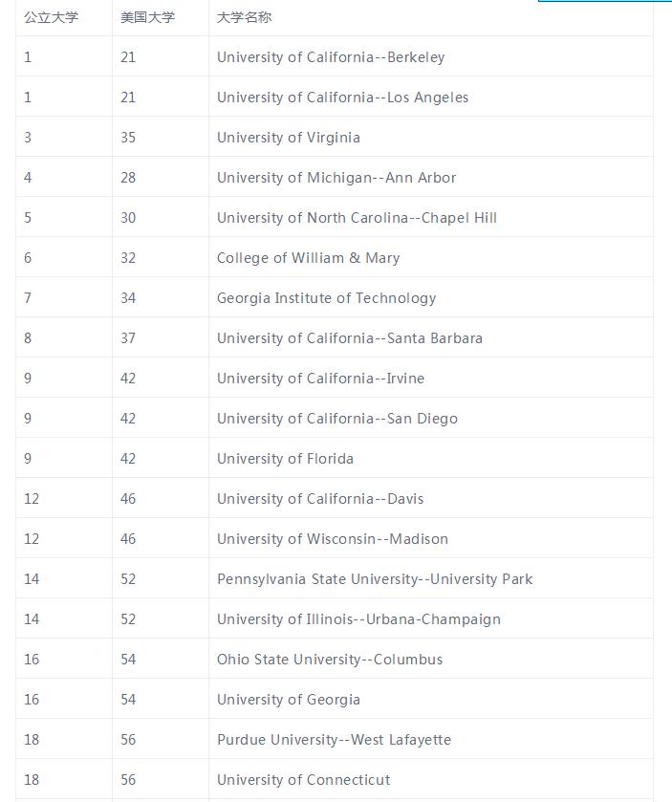
Task: Click the 公立大学 column header
Action: (x=52, y=17)
